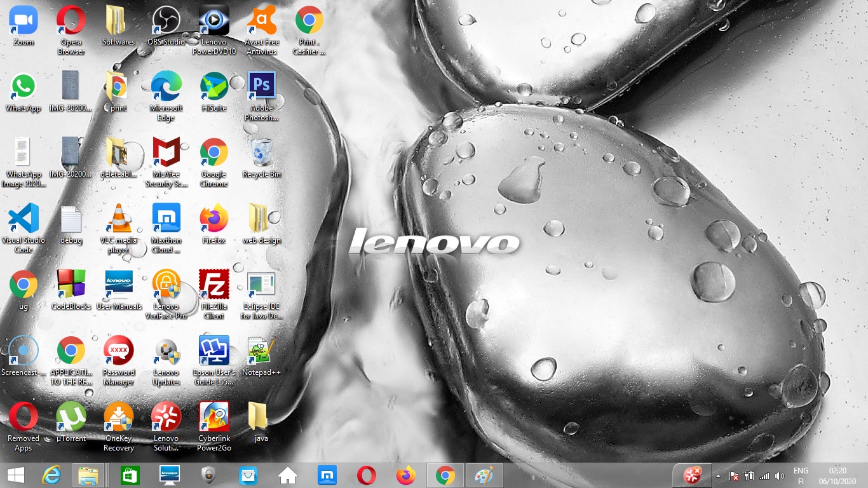Launch Visual Studio Code icon
868x488 pixels.
[x=24, y=219]
